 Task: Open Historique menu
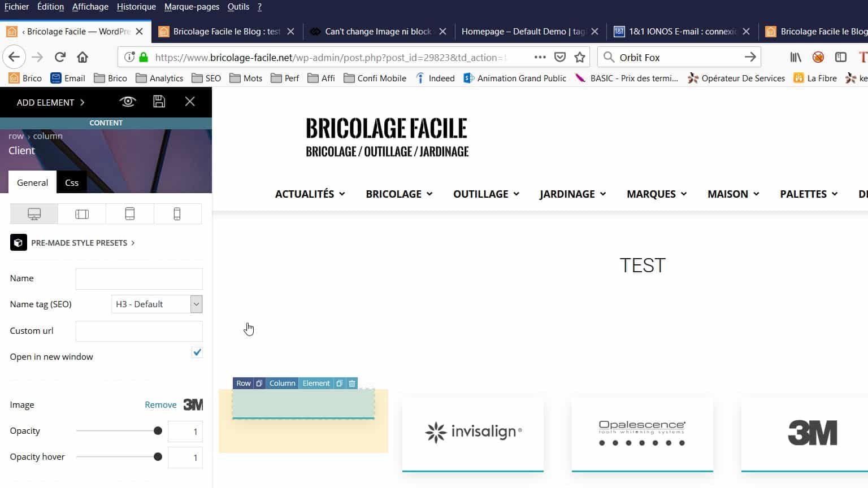click(136, 7)
